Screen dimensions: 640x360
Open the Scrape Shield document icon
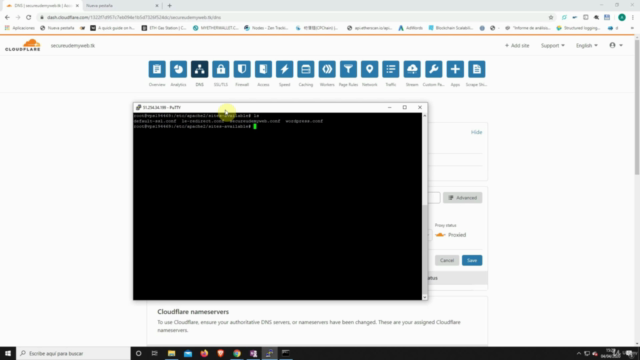coord(477,69)
